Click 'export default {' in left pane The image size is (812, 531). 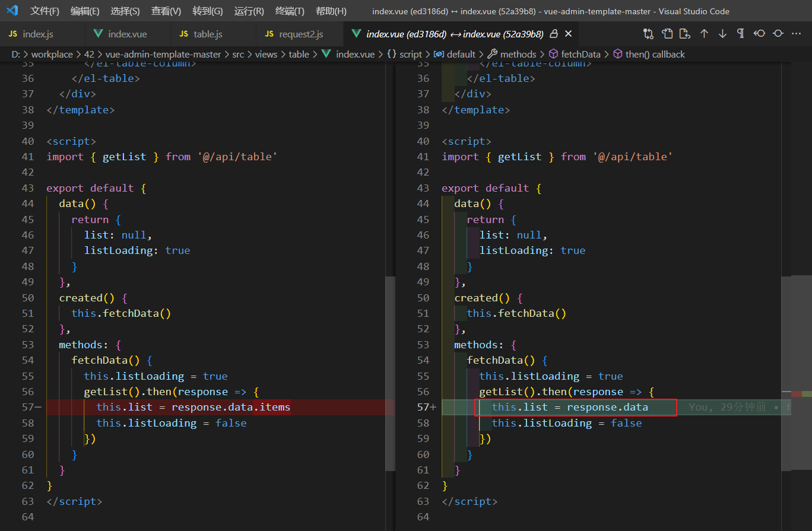(96, 188)
